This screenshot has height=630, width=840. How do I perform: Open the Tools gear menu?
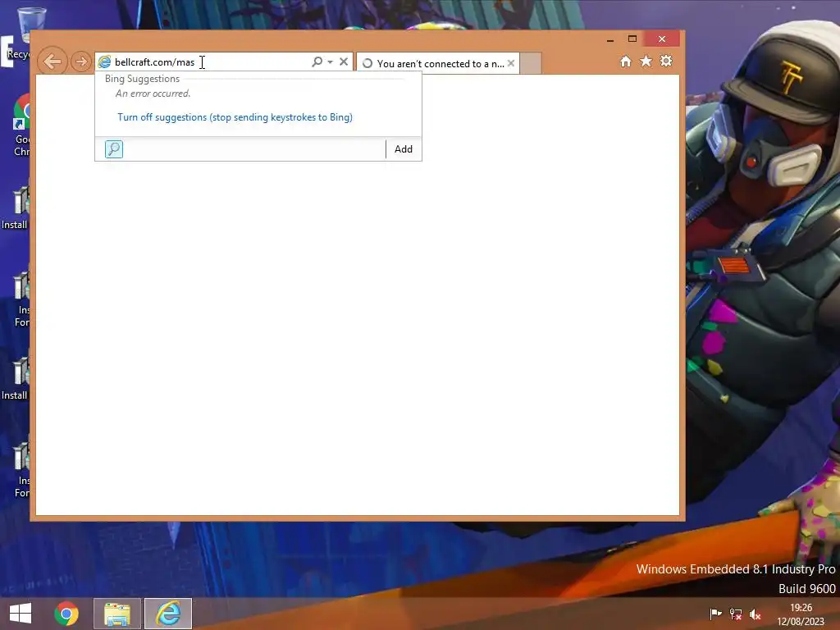tap(666, 61)
